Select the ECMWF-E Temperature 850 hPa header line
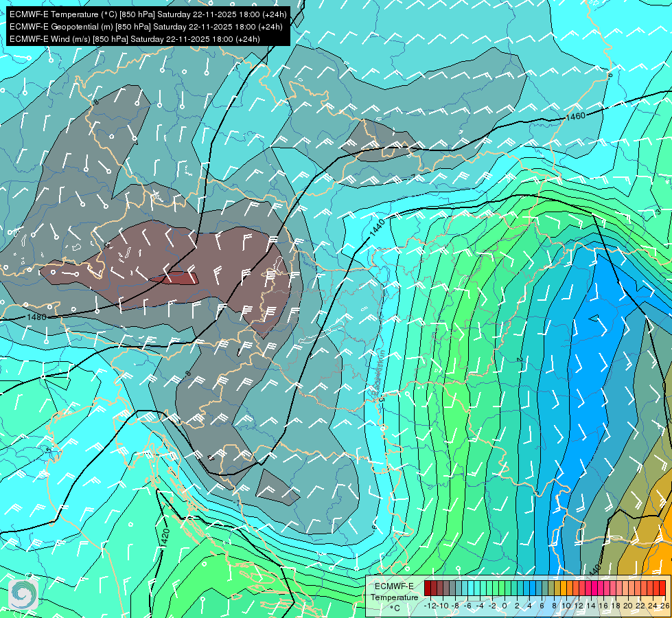 tap(148, 14)
